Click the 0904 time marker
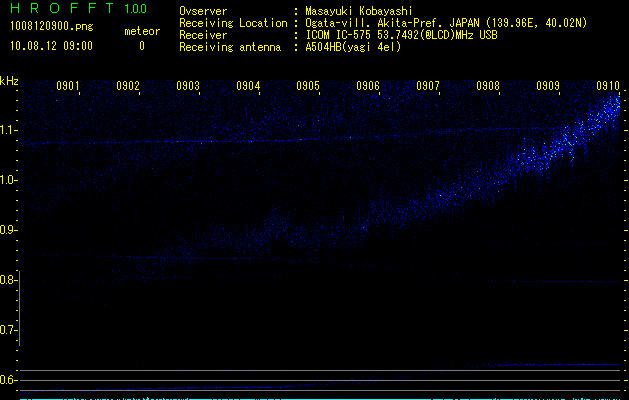This screenshot has width=629, height=400. (248, 86)
